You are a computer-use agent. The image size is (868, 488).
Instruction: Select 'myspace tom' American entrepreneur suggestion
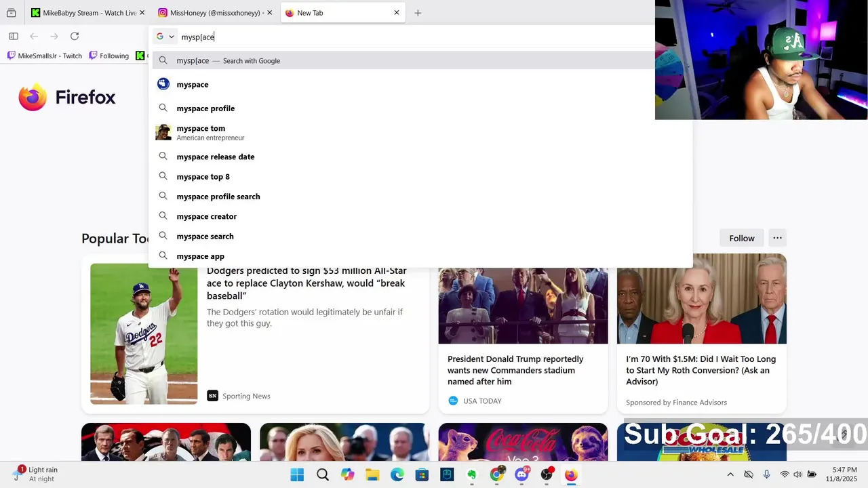coord(420,132)
